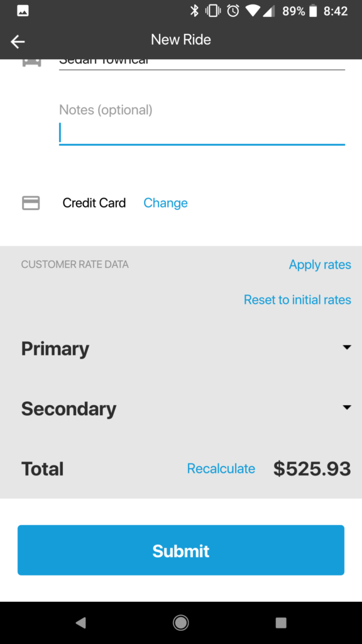This screenshot has height=644, width=362.
Task: Tap the alarm clock status icon
Action: point(233,11)
